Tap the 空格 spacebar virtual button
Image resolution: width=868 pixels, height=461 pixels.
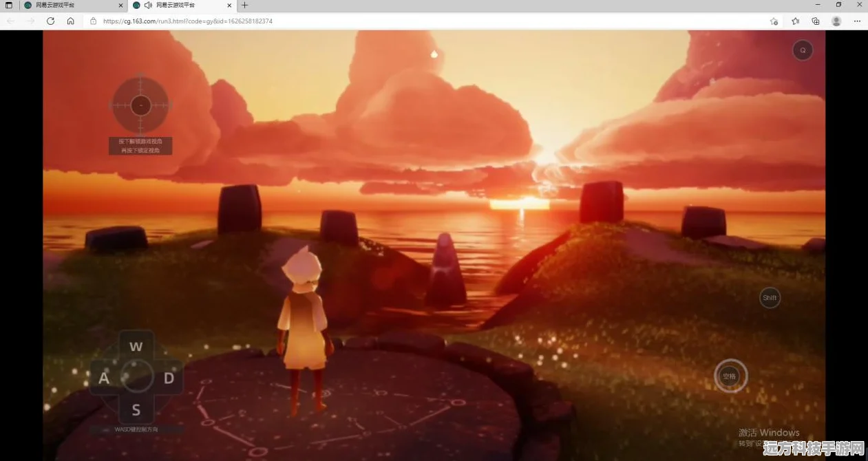[x=730, y=376]
